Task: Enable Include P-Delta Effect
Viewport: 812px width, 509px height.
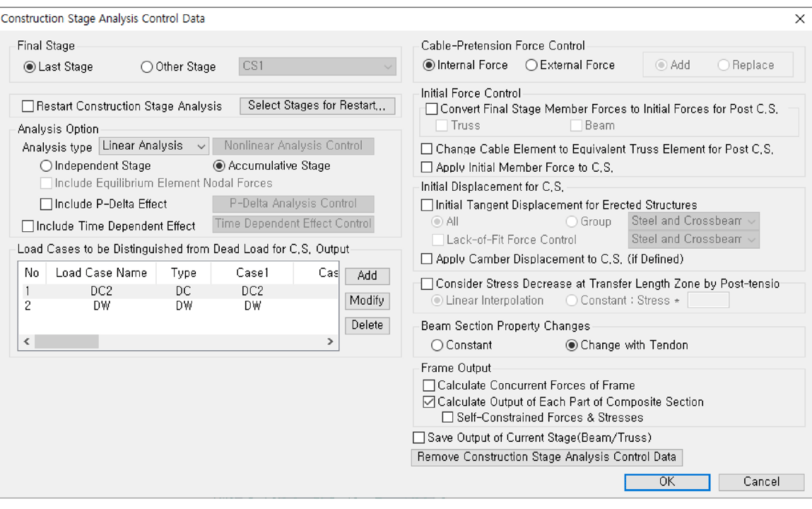Action: click(x=47, y=204)
